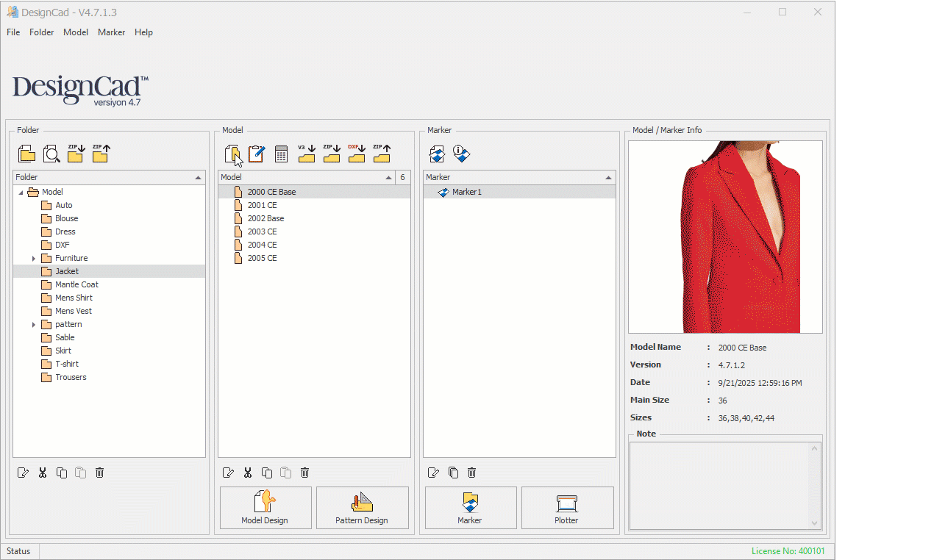Click the marker info icon

click(461, 154)
